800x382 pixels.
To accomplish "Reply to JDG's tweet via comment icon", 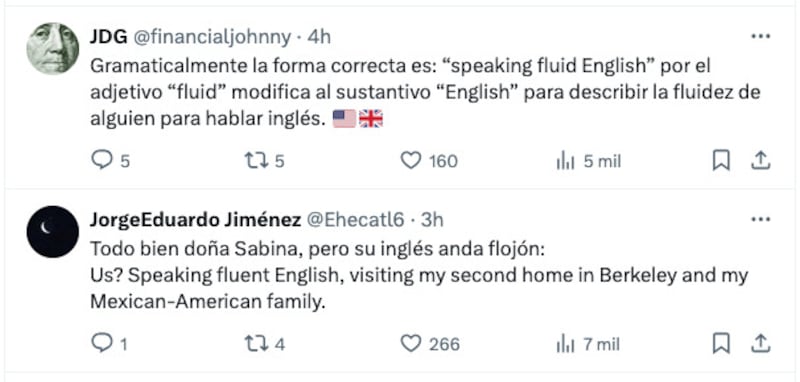I will click(102, 161).
